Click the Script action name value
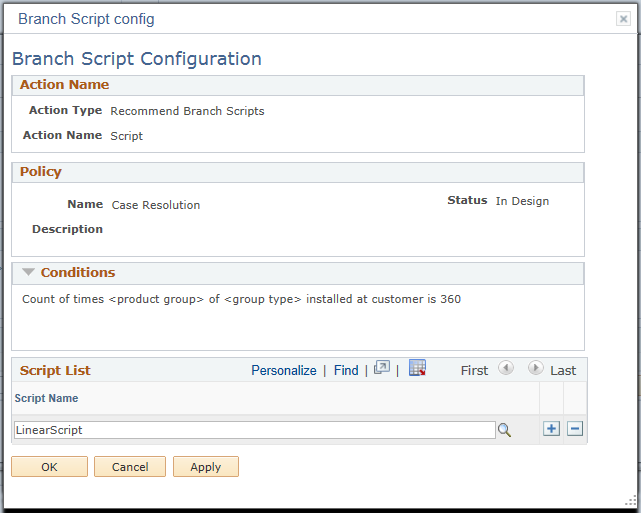Image resolution: width=641 pixels, height=513 pixels. (x=126, y=136)
